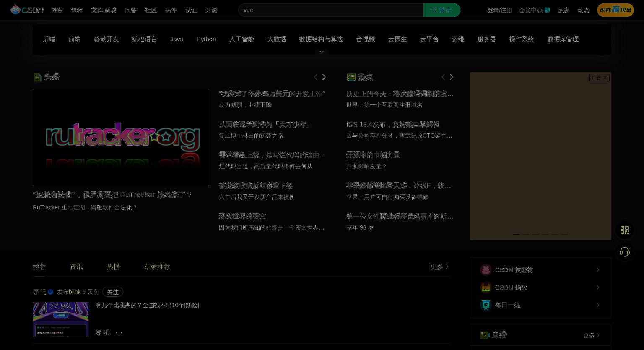Click the verified badge next to 哪吒
Image resolution: width=644 pixels, height=350 pixels.
(50, 292)
